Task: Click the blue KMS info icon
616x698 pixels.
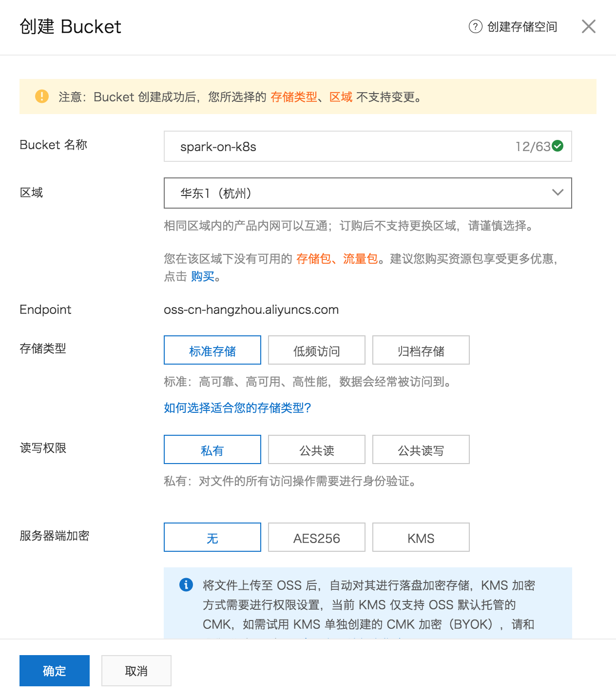Action: [186, 584]
